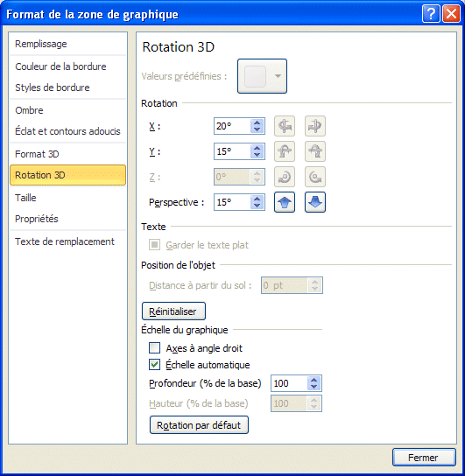Open the Valeurs prédéfinies dropdown
465x476 pixels.
click(x=278, y=76)
